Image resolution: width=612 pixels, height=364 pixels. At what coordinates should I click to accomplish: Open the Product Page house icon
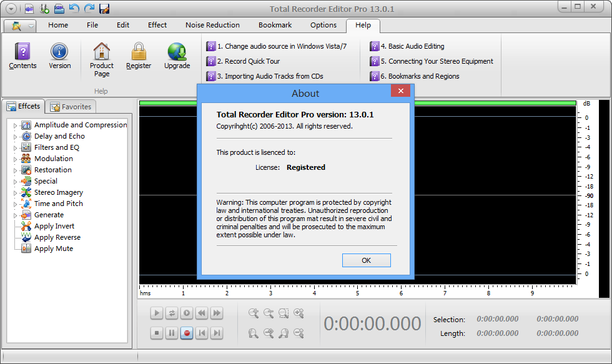pyautogui.click(x=101, y=51)
